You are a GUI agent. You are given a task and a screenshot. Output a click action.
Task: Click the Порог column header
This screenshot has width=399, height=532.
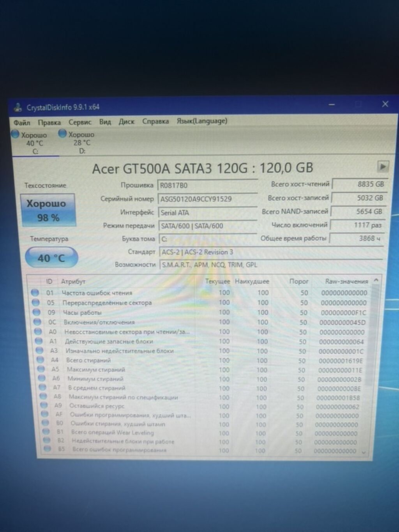[298, 281]
